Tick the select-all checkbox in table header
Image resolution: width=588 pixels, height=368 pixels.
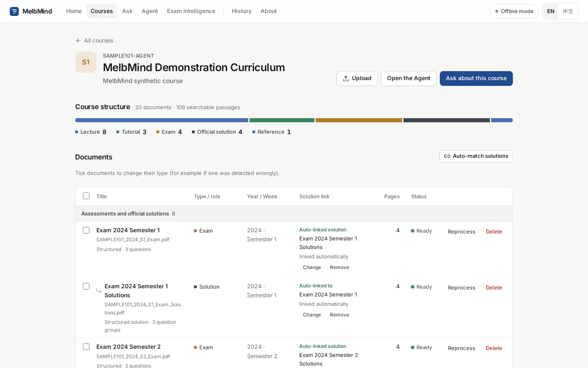click(86, 196)
